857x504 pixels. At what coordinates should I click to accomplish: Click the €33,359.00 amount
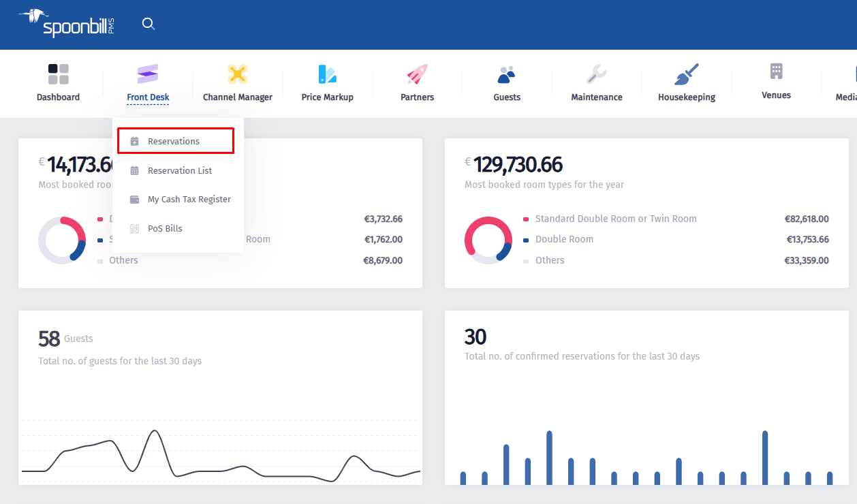tap(807, 260)
